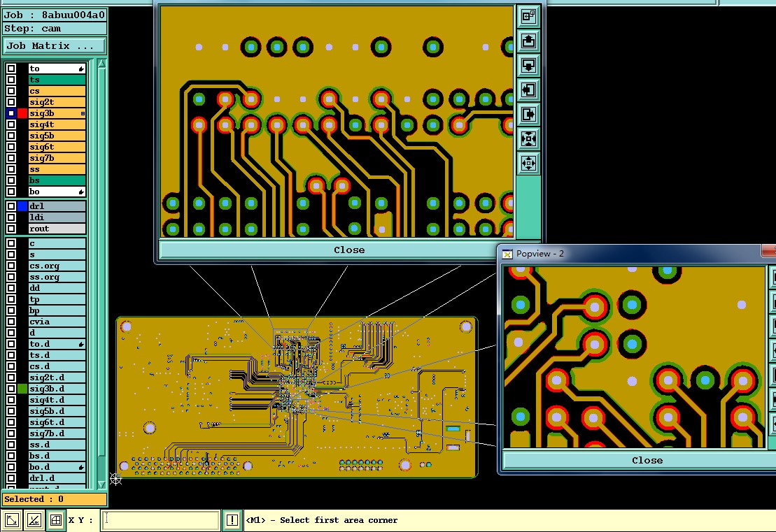Pan the first popview to the right
Screen dimensions: 776x532
(x=528, y=114)
